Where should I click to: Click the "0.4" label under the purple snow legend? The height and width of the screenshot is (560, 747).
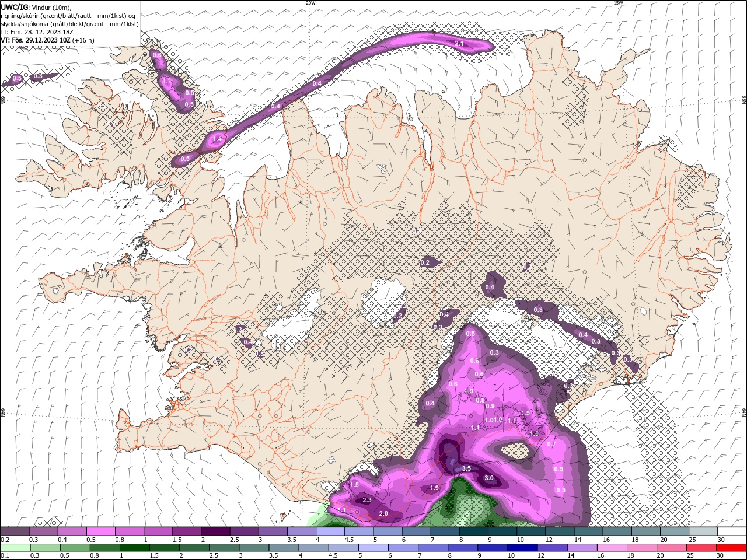point(62,540)
